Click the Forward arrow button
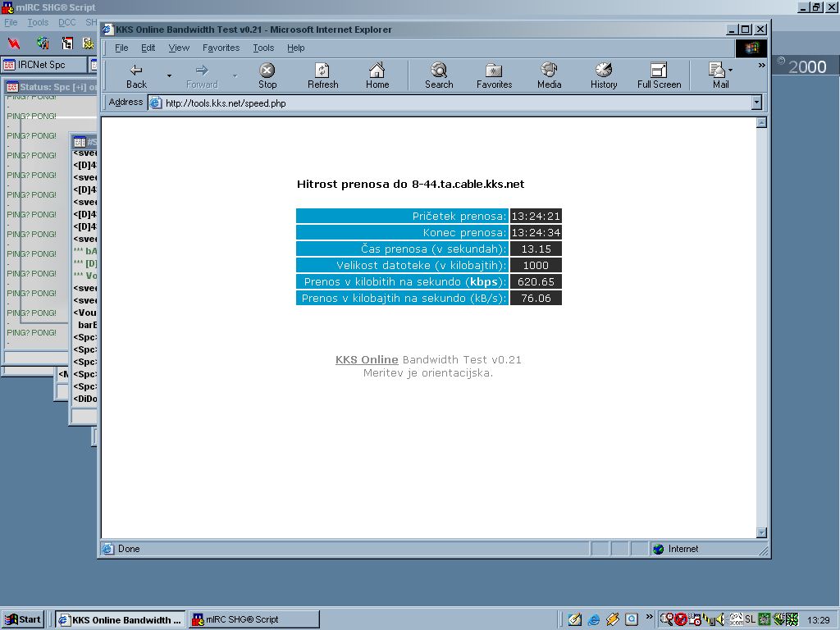 coord(202,75)
